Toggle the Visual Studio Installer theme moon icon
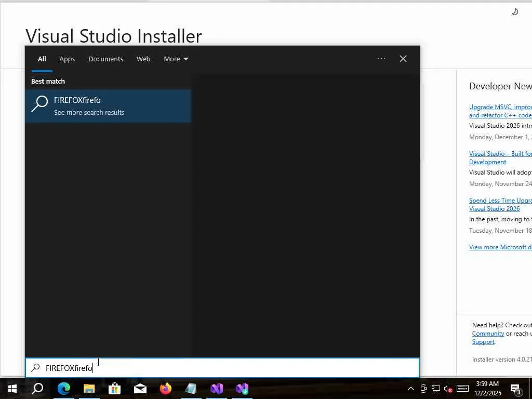The height and width of the screenshot is (399, 532). pos(515,12)
